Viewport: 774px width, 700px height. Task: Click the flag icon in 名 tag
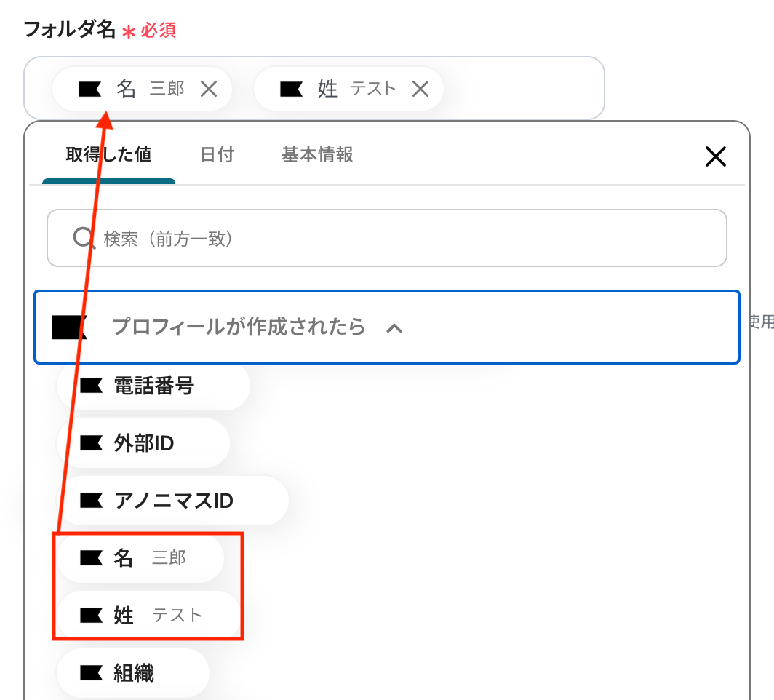pos(90,90)
